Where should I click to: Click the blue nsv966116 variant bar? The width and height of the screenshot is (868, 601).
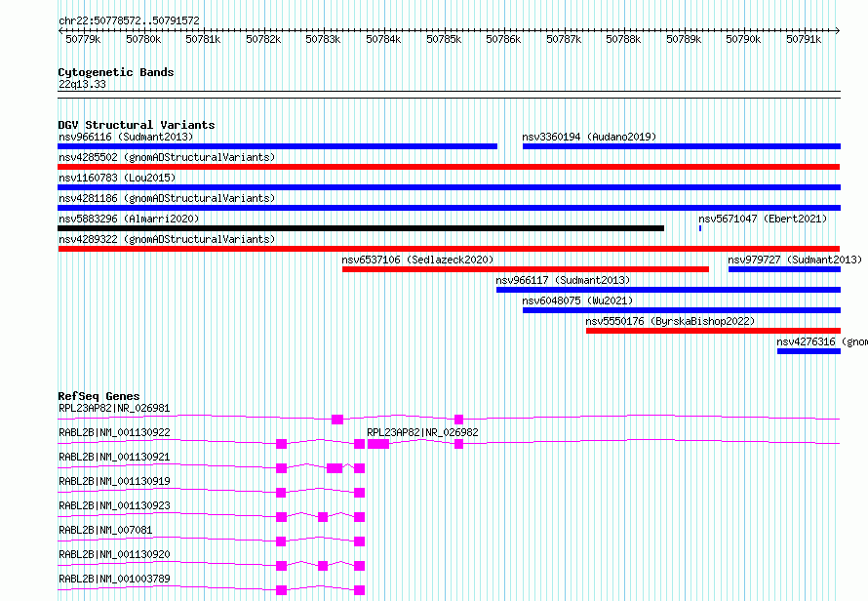click(277, 146)
